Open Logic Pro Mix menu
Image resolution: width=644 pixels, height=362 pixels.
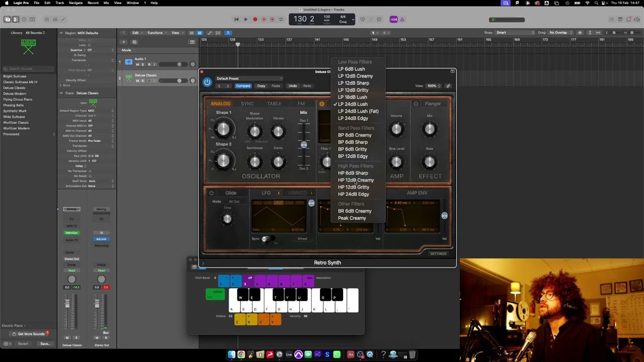tap(106, 3)
